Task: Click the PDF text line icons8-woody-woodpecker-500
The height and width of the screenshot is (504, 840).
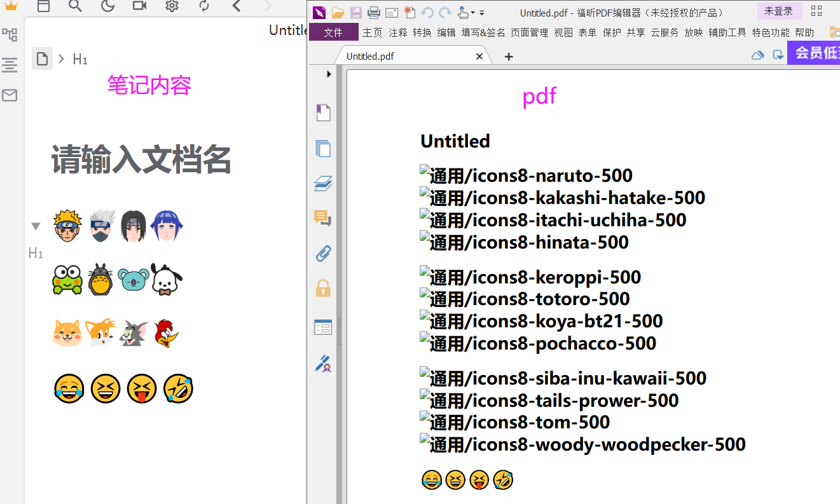Action: [x=583, y=445]
